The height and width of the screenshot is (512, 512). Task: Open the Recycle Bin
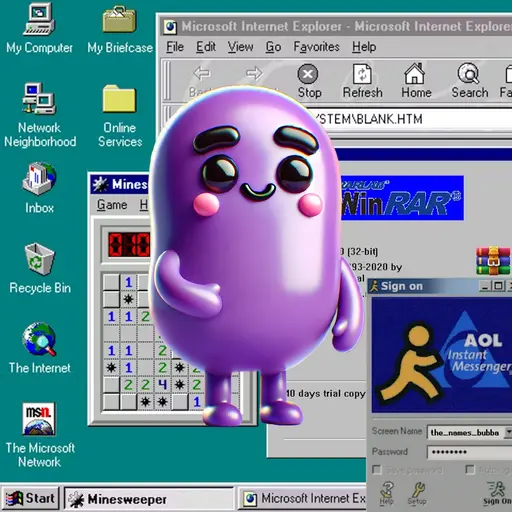pyautogui.click(x=40, y=269)
